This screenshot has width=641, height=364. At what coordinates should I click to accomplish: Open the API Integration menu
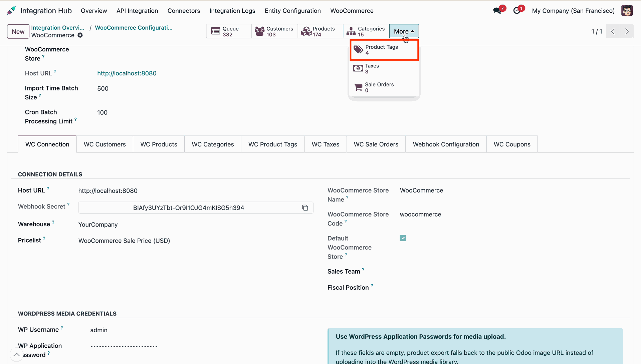137,11
